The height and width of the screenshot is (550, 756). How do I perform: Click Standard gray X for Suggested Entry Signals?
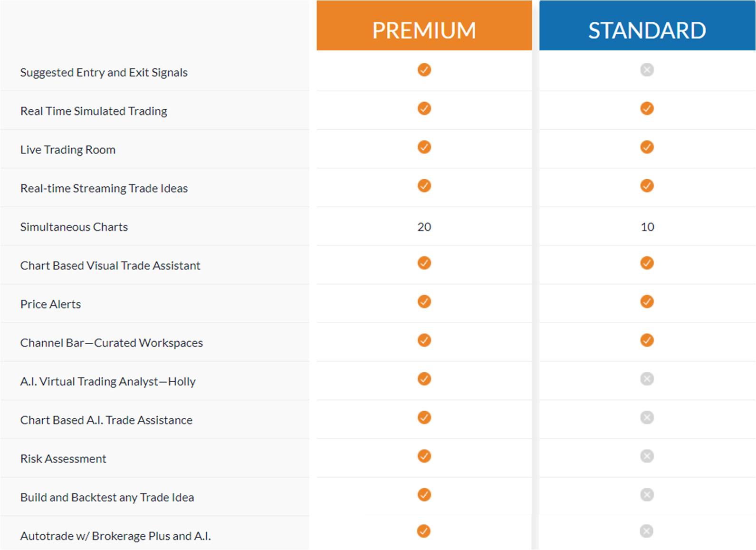647,70
